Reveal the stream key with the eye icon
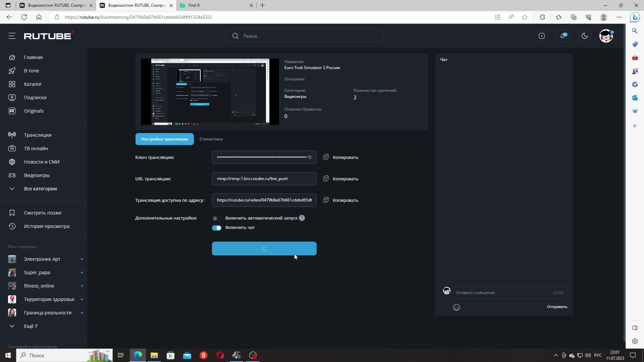 click(x=310, y=157)
